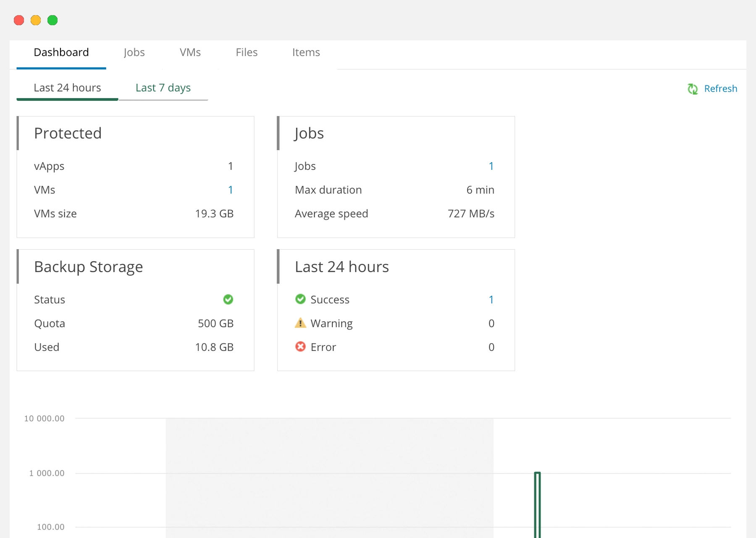Image resolution: width=756 pixels, height=538 pixels.
Task: Open the Items tab
Action: 306,52
